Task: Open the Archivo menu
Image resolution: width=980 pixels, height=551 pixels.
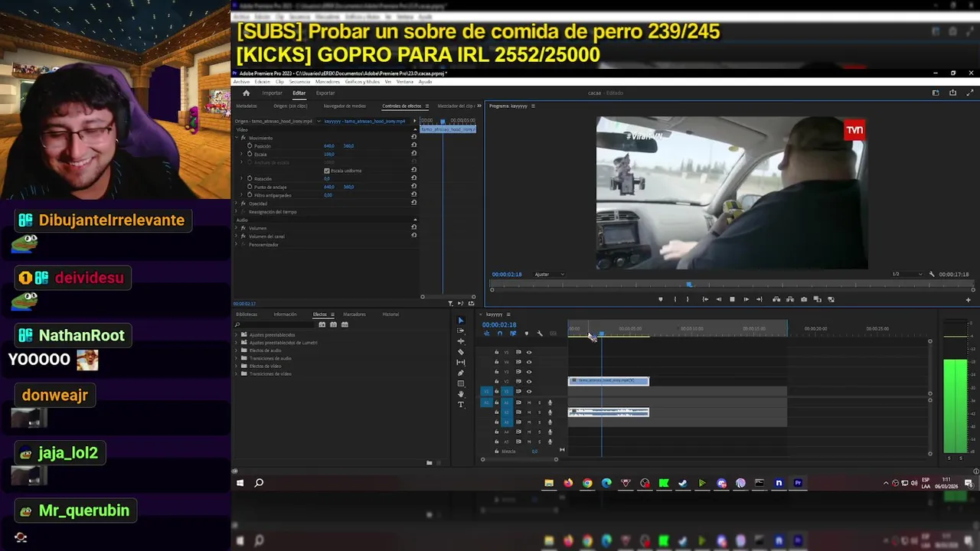Action: (x=241, y=81)
